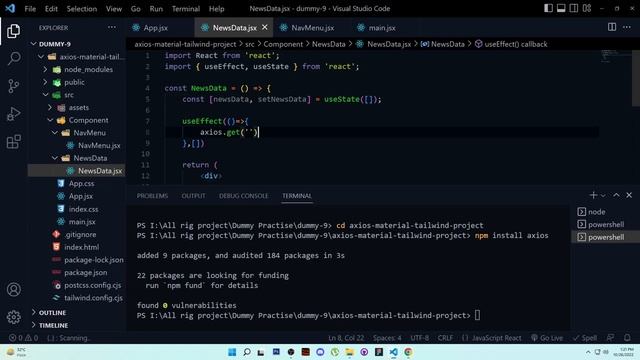Viewport: 640px width, 360px height.
Task: Change CRLF end of line sequence
Action: click(x=445, y=338)
